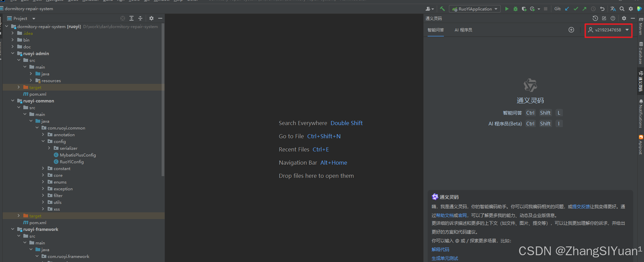Start a new chat with the plus circle icon

pyautogui.click(x=571, y=30)
